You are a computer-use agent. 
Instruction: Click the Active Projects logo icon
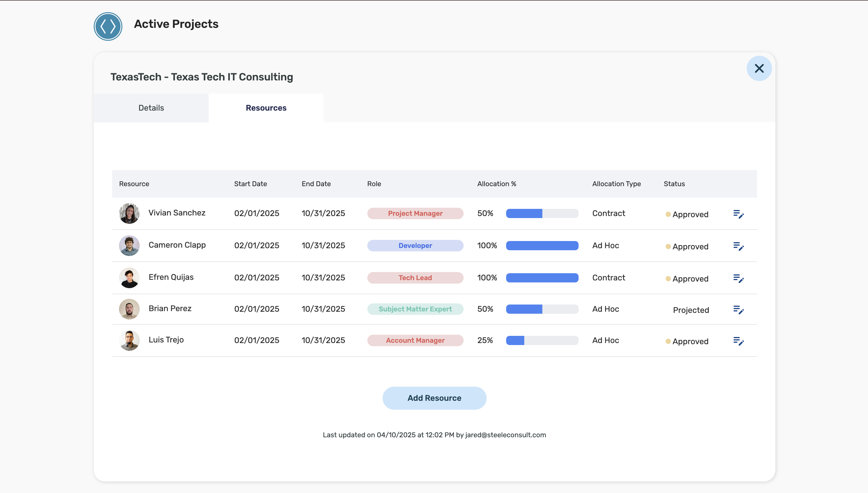(108, 26)
